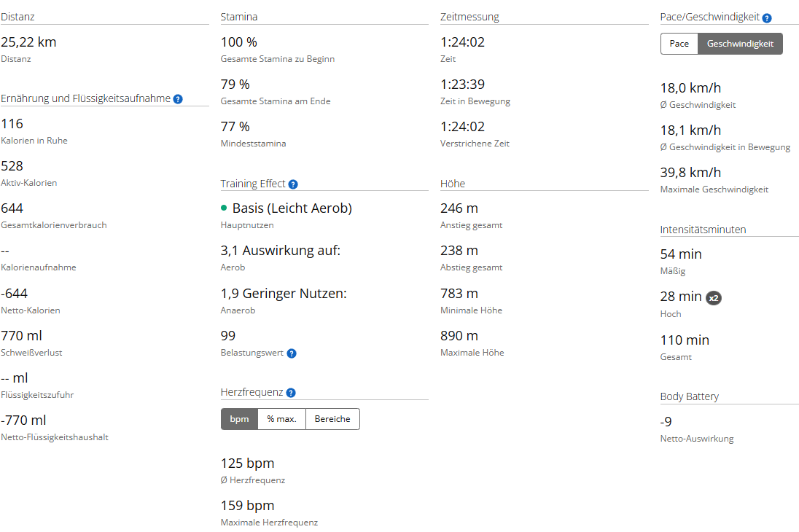Open Training Effect help icon
The width and height of the screenshot is (799, 532).
tap(293, 184)
